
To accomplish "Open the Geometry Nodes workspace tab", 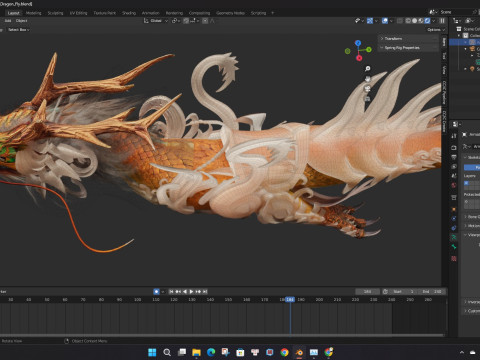I will coord(230,13).
